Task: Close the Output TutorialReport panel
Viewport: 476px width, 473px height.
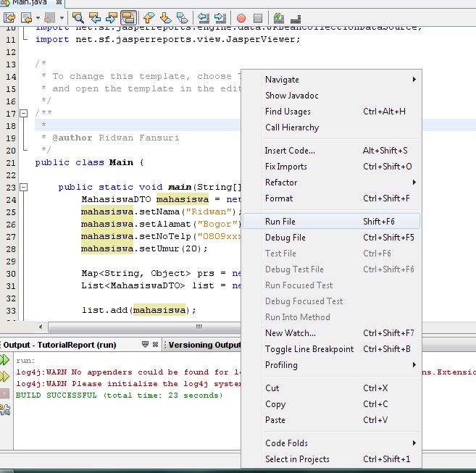Action: click(x=156, y=345)
